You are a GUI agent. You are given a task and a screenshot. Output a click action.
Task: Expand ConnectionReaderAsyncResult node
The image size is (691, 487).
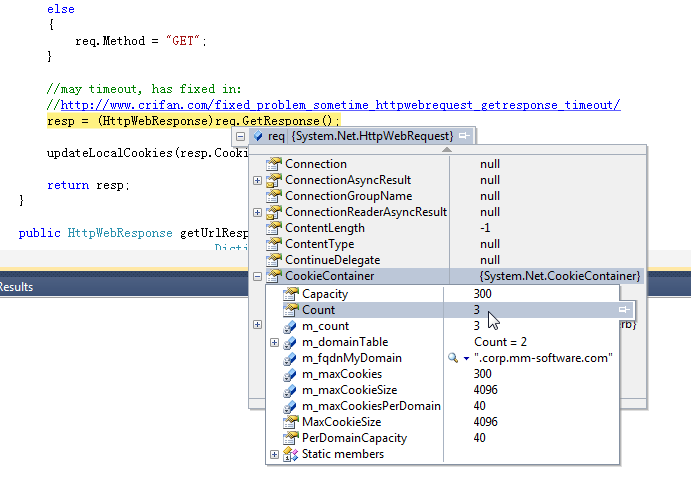257,212
